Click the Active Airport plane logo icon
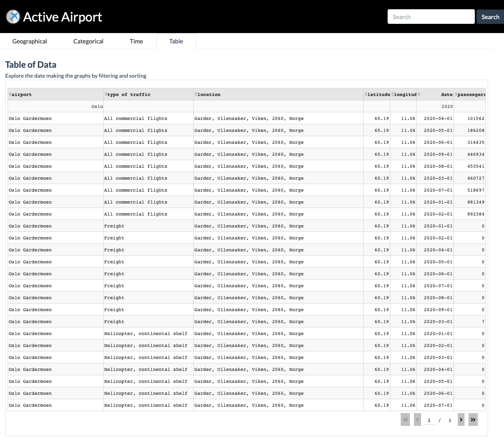This screenshot has height=441, width=504. coord(13,17)
